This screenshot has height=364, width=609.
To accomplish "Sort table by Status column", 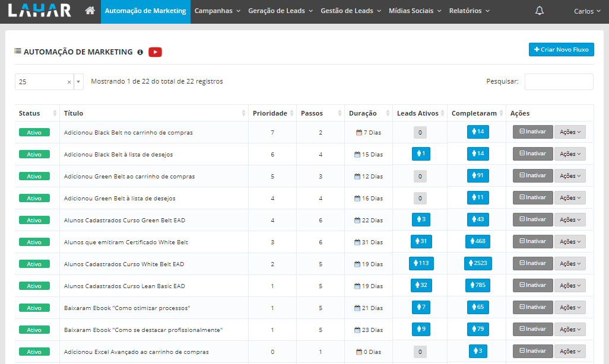I will (x=37, y=113).
